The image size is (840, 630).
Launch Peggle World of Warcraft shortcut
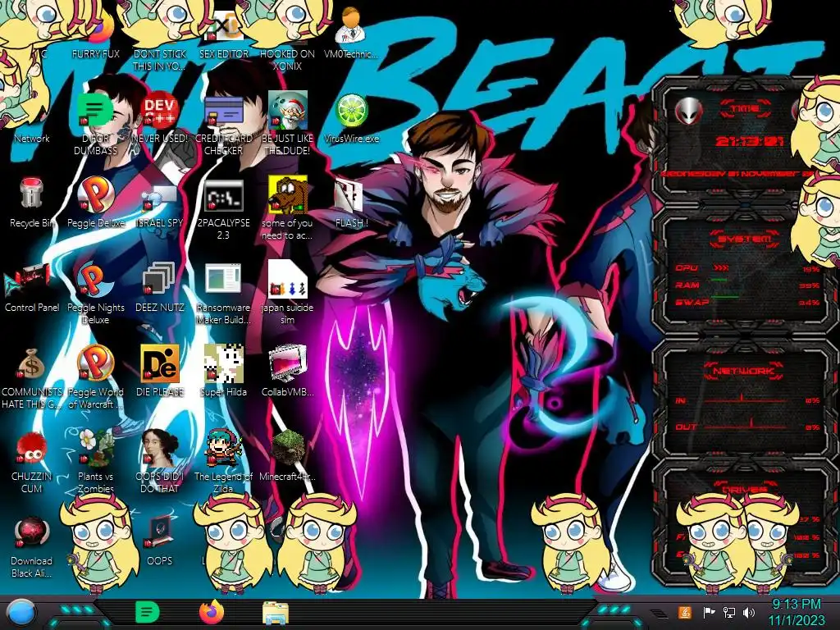point(96,377)
